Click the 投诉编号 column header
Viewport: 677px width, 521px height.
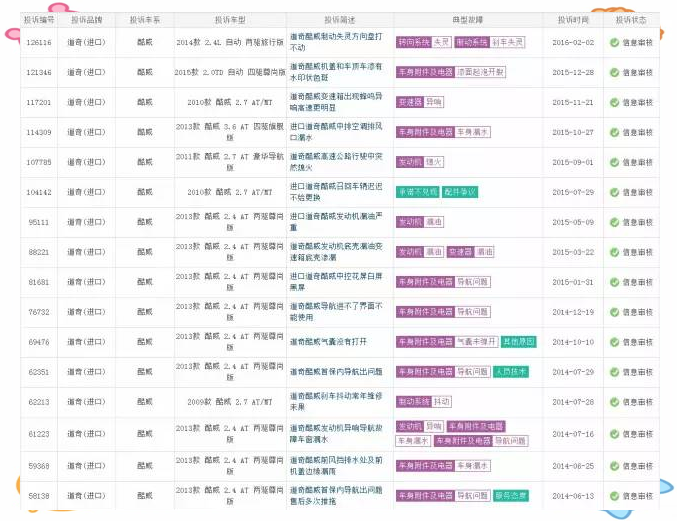[x=39, y=20]
